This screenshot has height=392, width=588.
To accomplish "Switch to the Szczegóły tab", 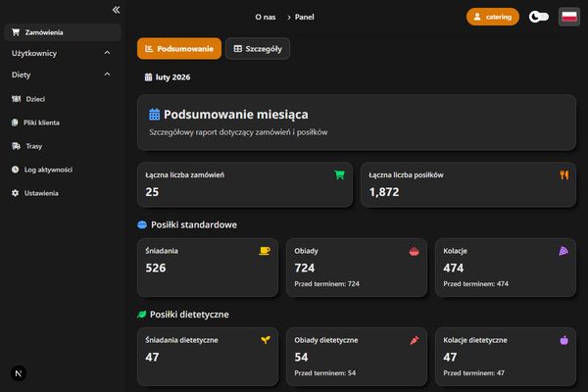I will (257, 48).
